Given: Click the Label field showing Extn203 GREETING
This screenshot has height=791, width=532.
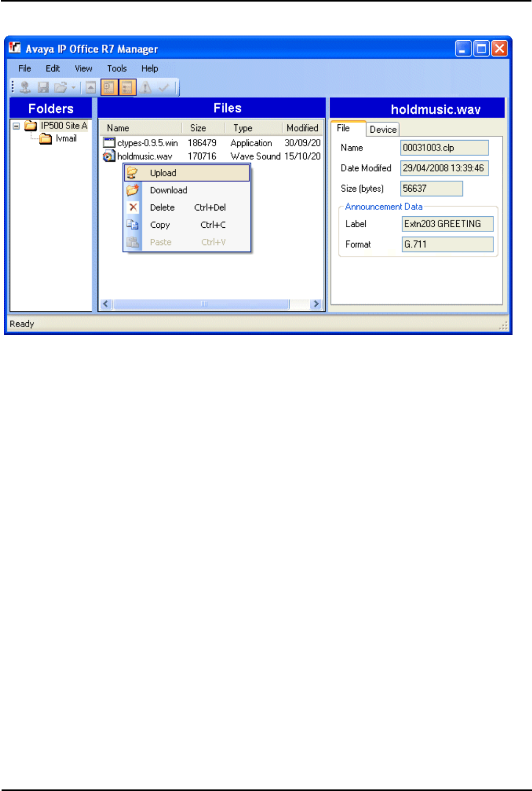Looking at the screenshot, I should tap(448, 224).
